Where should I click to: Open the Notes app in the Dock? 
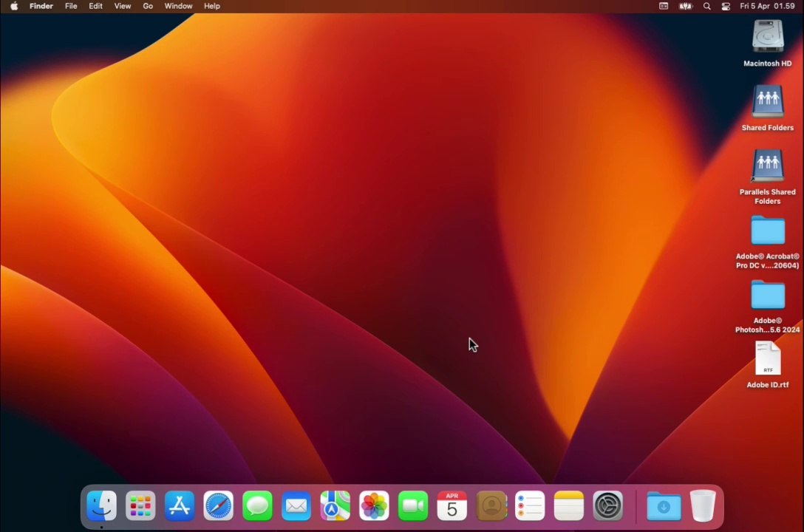tap(568, 506)
